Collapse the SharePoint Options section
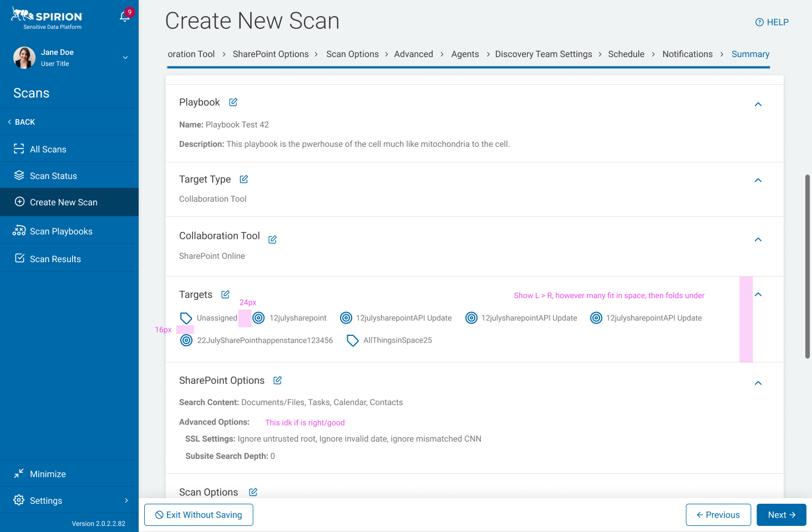 pos(758,383)
